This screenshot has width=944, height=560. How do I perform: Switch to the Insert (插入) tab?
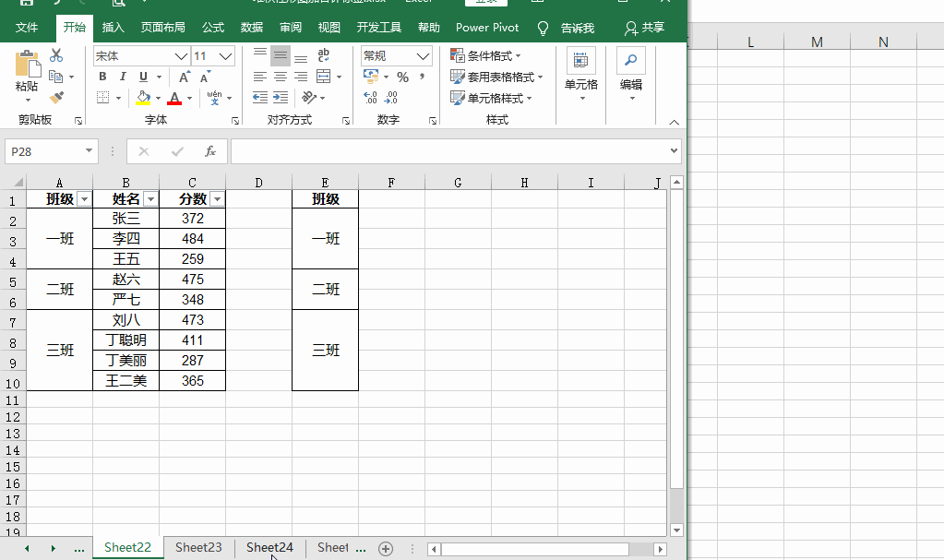(x=113, y=28)
